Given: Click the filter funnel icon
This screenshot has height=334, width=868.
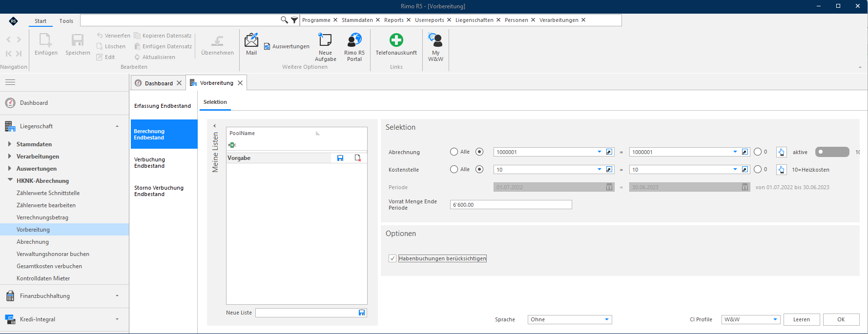Looking at the screenshot, I should pyautogui.click(x=294, y=20).
